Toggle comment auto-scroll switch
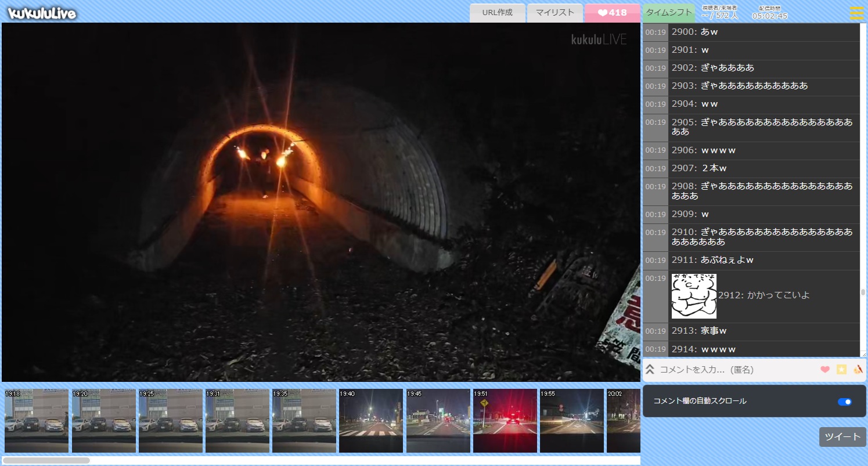 [845, 402]
